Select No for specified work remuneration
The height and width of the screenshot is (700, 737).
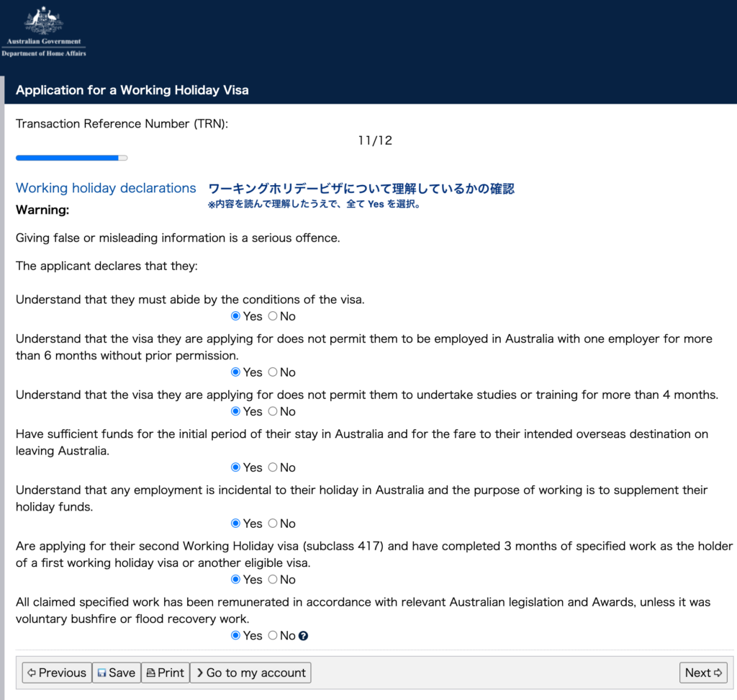pyautogui.click(x=273, y=636)
